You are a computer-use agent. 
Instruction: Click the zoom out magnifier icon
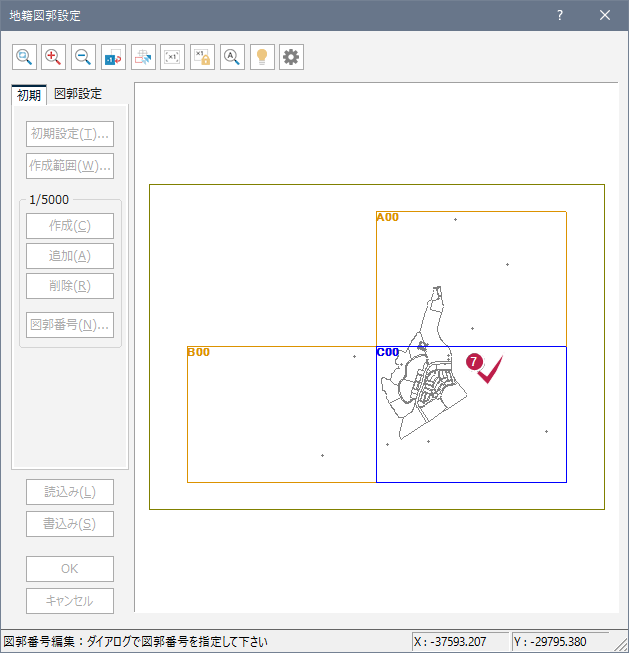pos(83,57)
